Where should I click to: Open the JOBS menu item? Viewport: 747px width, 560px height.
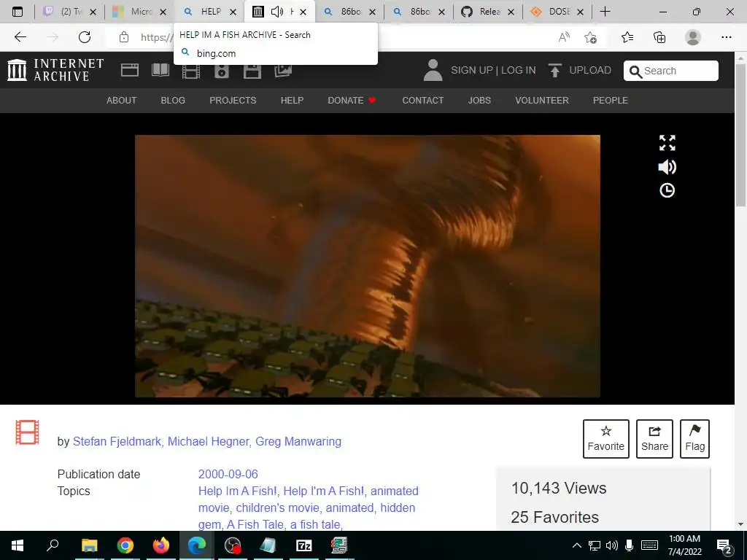click(479, 101)
